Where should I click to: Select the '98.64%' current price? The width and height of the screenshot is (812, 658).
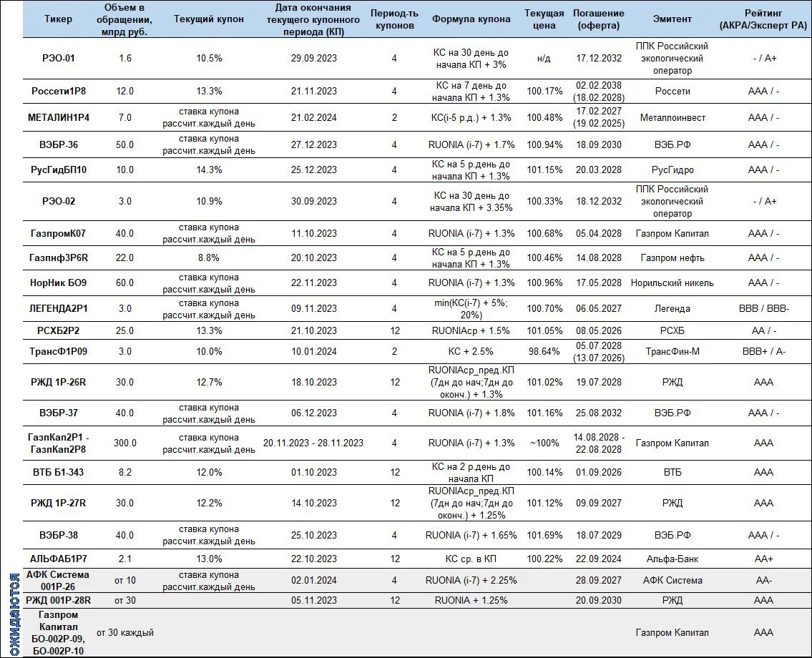click(544, 351)
